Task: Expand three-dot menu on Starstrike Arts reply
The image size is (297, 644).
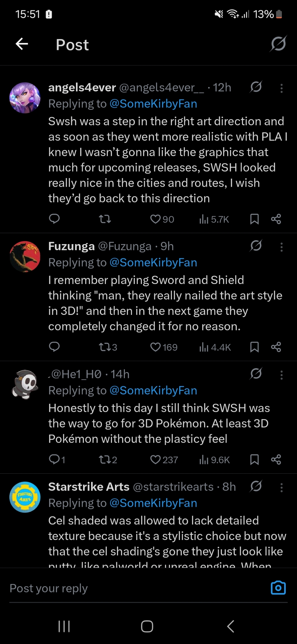Action: pos(282,488)
